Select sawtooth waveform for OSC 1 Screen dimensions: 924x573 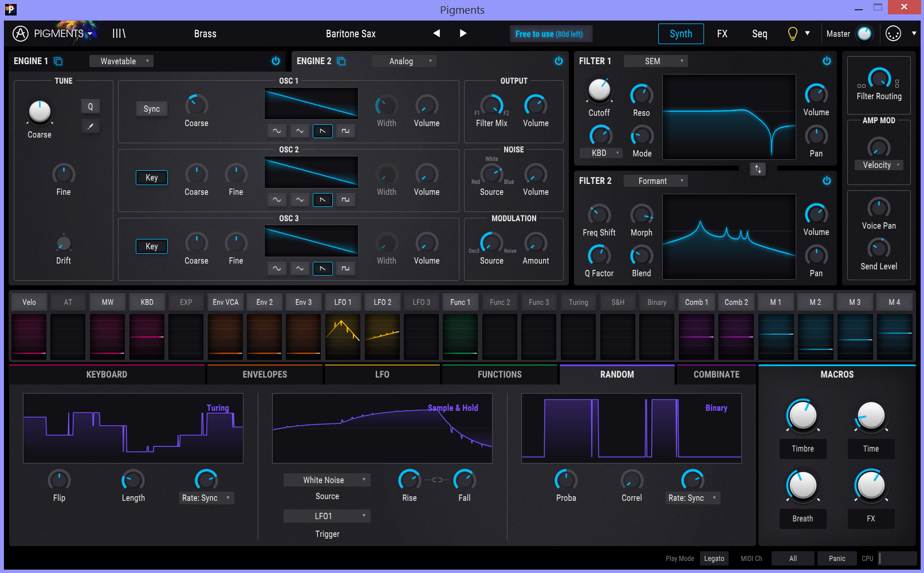(x=323, y=131)
